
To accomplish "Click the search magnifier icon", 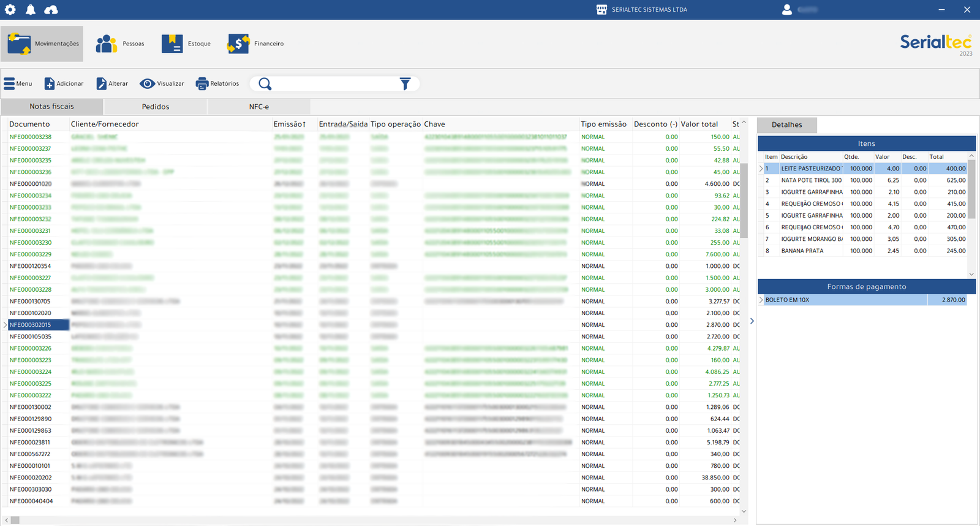I will click(265, 84).
